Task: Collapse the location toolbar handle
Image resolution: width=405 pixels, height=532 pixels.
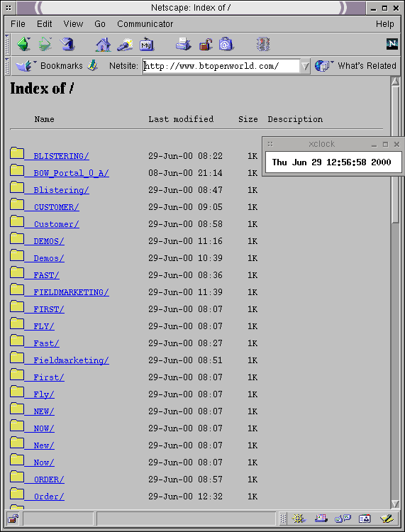Action: click(x=8, y=66)
